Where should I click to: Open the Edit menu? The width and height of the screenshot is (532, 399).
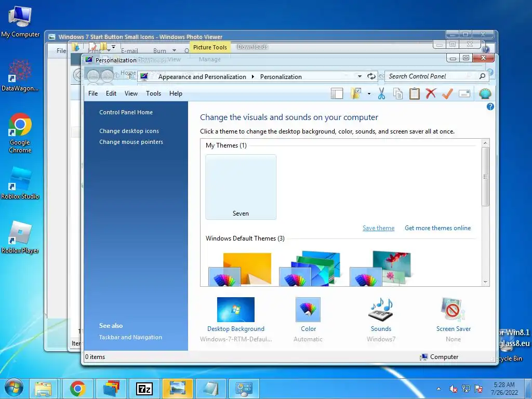pyautogui.click(x=111, y=94)
